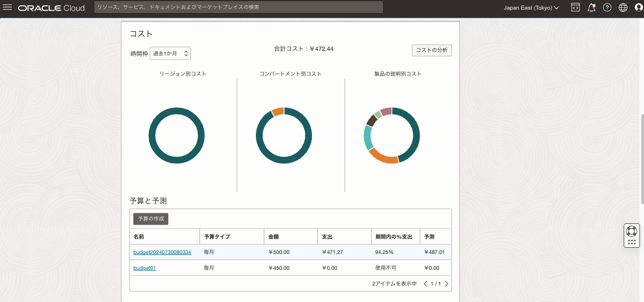Viewport: 644px width, 302px height.
Task: Click the orange segment in コンパートメント別コスト chart
Action: click(x=278, y=111)
